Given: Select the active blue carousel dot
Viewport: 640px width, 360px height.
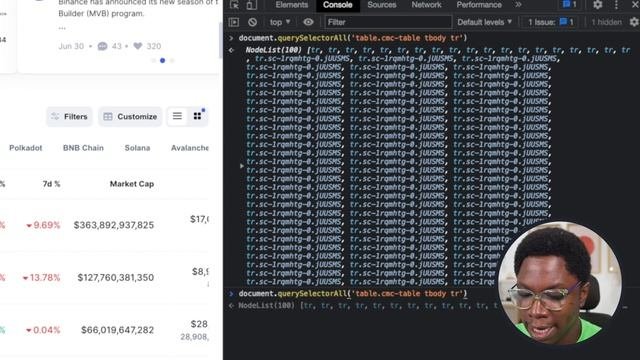Looking at the screenshot, I should (x=162, y=60).
